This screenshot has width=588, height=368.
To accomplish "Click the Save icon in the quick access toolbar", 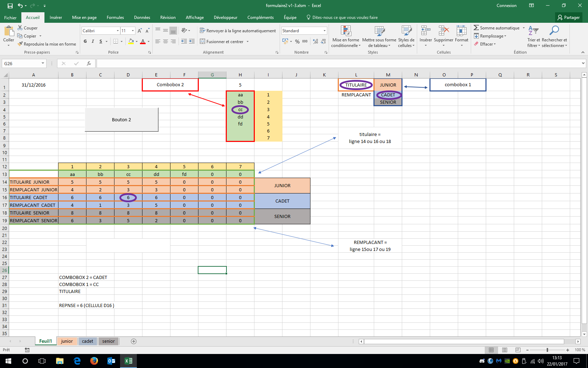I will (x=10, y=6).
